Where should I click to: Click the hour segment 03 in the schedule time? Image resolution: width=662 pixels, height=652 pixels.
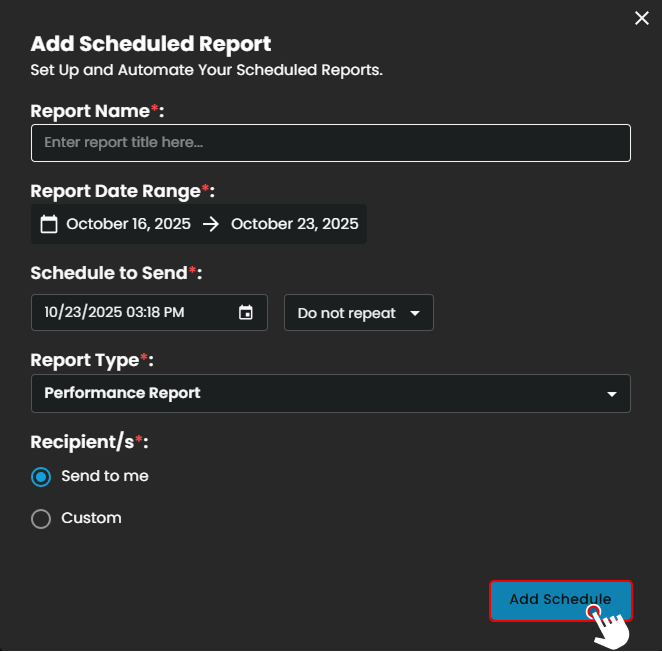coord(135,312)
